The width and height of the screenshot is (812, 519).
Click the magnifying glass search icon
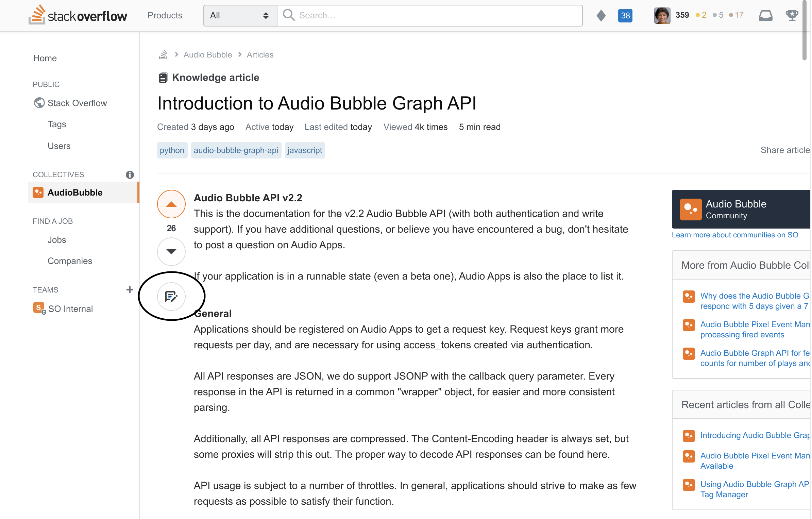click(289, 15)
